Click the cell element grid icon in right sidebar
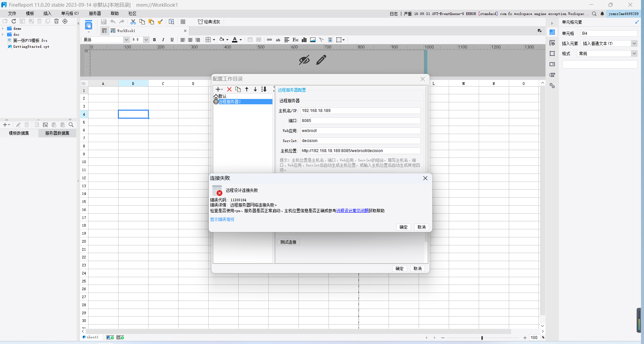 [552, 32]
